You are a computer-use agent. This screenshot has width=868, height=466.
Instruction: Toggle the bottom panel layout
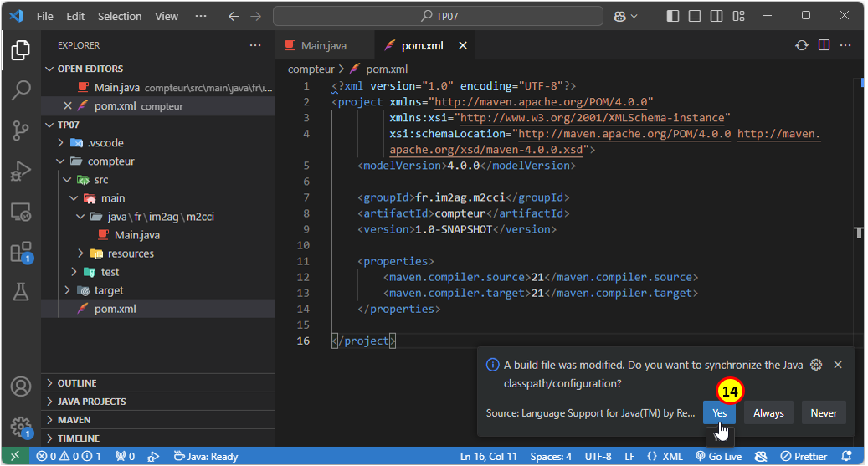695,16
